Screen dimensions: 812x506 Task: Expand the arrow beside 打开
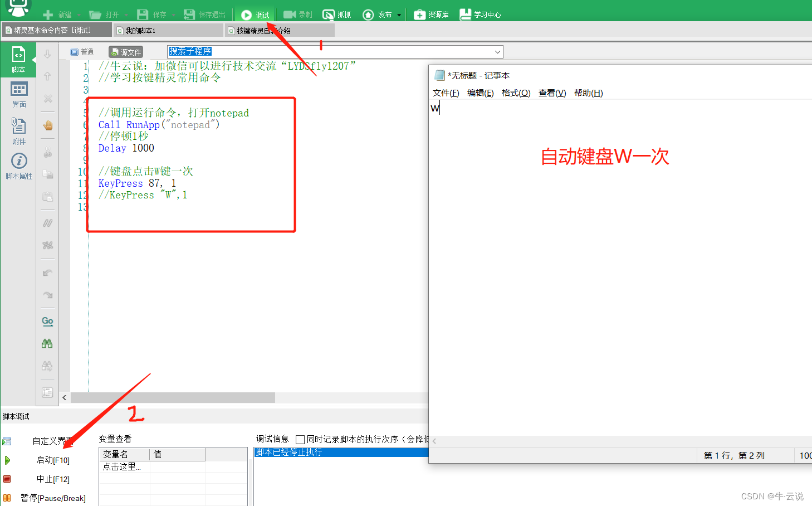click(x=126, y=15)
